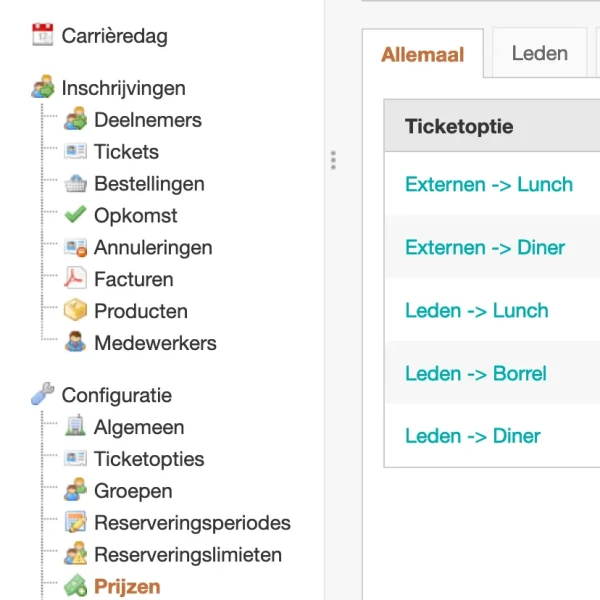Select Ticketopties under Configuratie
This screenshot has height=600, width=600.
pos(149,459)
